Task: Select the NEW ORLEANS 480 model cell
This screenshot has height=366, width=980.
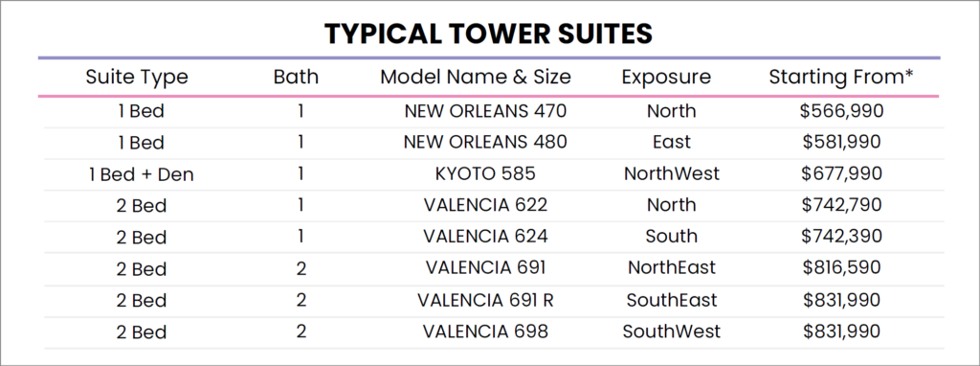Action: click(x=485, y=142)
